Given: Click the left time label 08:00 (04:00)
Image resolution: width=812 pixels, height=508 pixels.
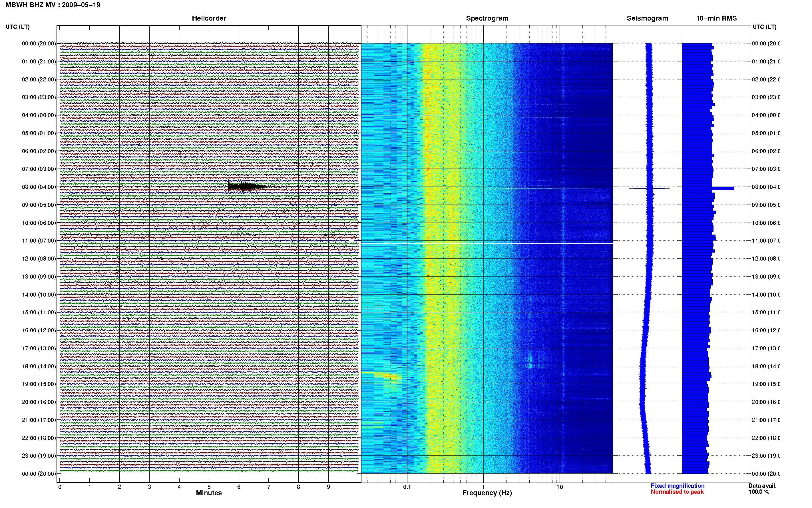Looking at the screenshot, I should 39,187.
